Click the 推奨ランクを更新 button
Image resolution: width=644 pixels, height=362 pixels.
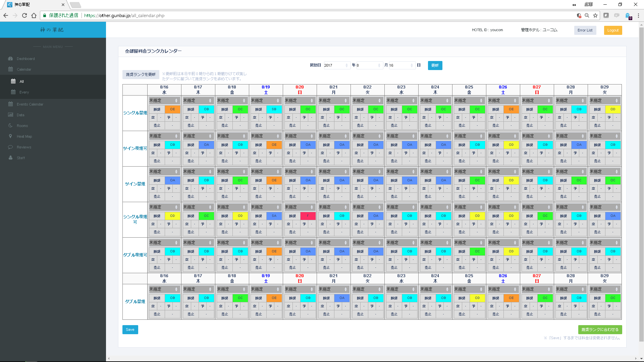point(141,74)
